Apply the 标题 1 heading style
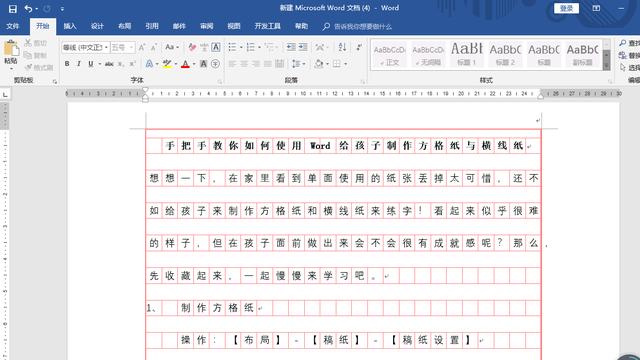 [467, 54]
